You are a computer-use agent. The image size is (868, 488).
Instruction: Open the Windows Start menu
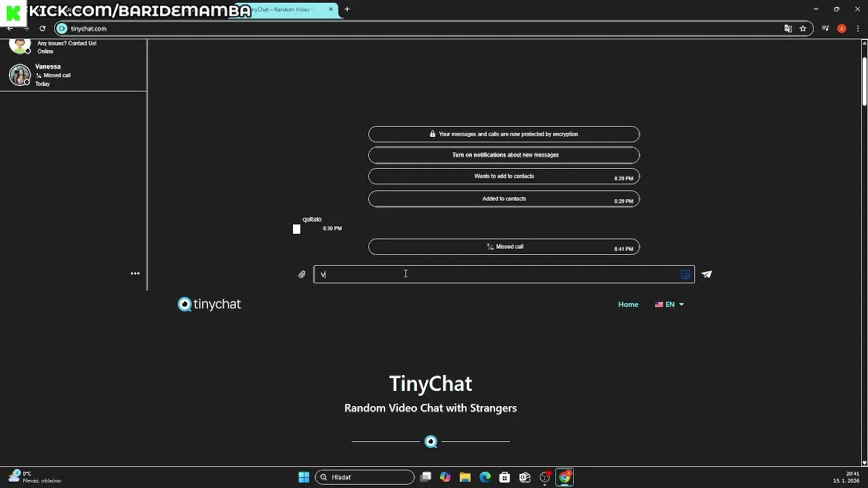click(x=304, y=477)
